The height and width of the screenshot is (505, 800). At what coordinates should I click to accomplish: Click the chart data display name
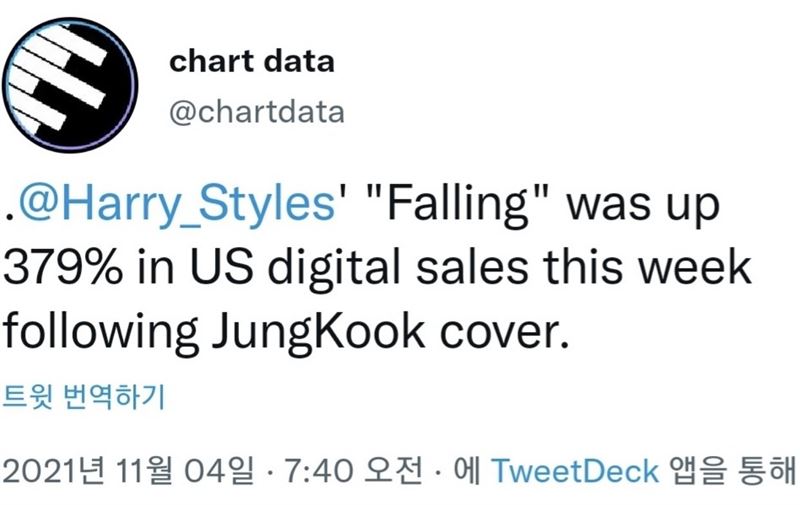(x=252, y=61)
